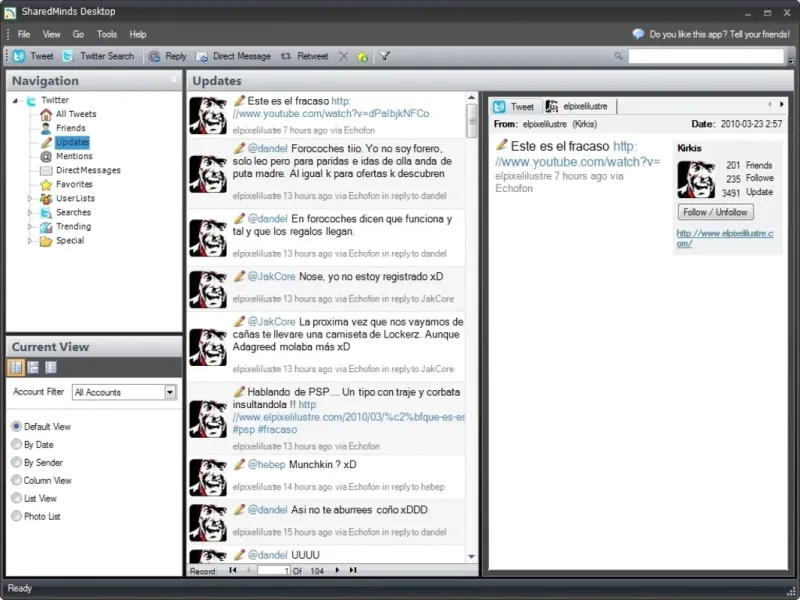
Task: Go to first record button
Action: 233,570
